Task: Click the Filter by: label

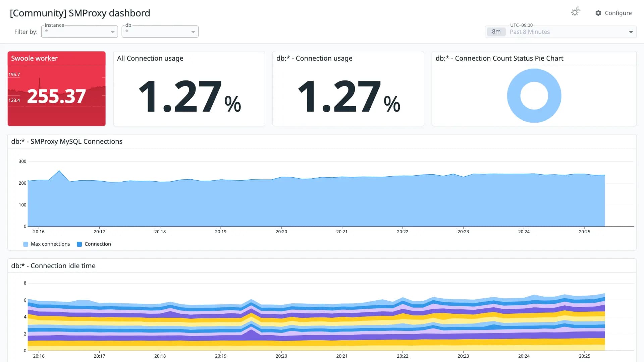Action: coord(26,32)
